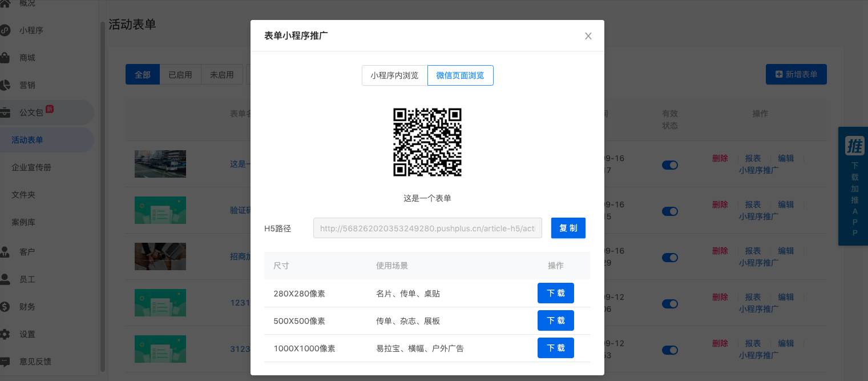Download the 1000X1000像素 QR code
This screenshot has width=868, height=381.
556,348
